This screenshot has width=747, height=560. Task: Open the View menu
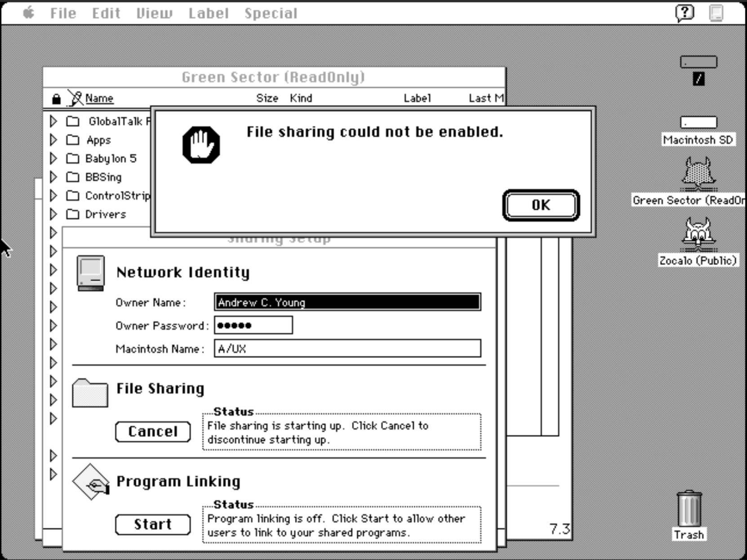point(154,13)
